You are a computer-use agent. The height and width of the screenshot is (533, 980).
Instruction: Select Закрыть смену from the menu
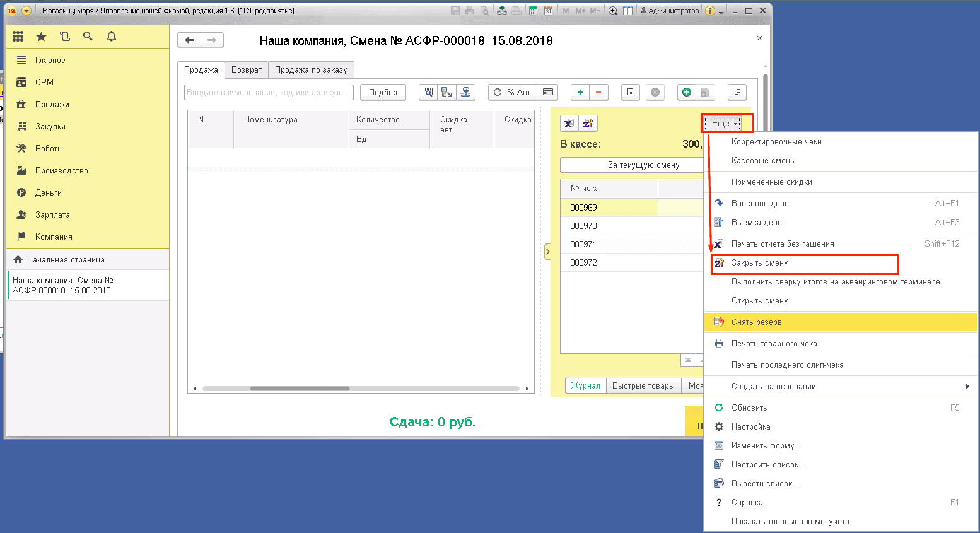(760, 263)
